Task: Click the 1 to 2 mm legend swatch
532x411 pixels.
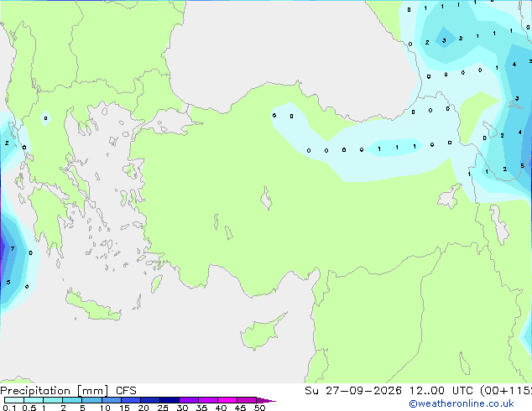Action: click(x=53, y=400)
